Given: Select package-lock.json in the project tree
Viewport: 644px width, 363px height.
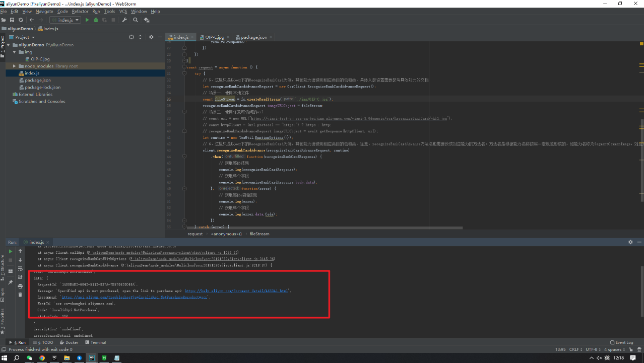Looking at the screenshot, I should (x=39, y=87).
